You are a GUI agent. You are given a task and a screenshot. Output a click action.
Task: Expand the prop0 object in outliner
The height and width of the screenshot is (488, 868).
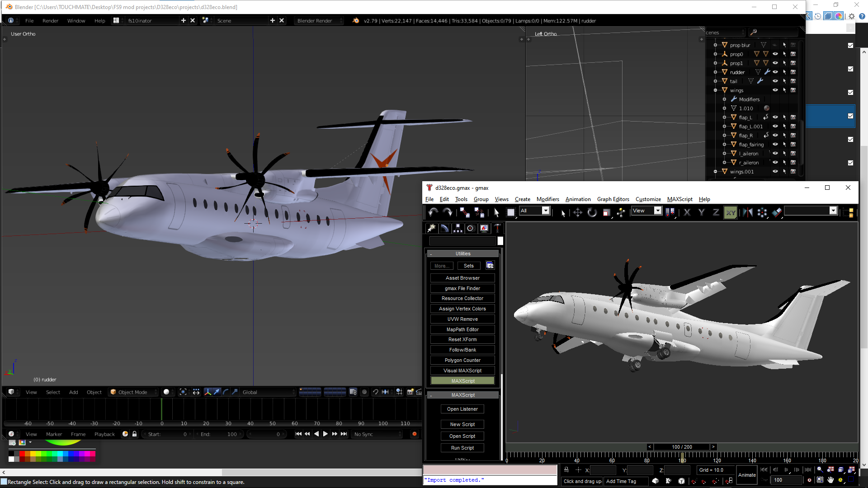(x=715, y=54)
